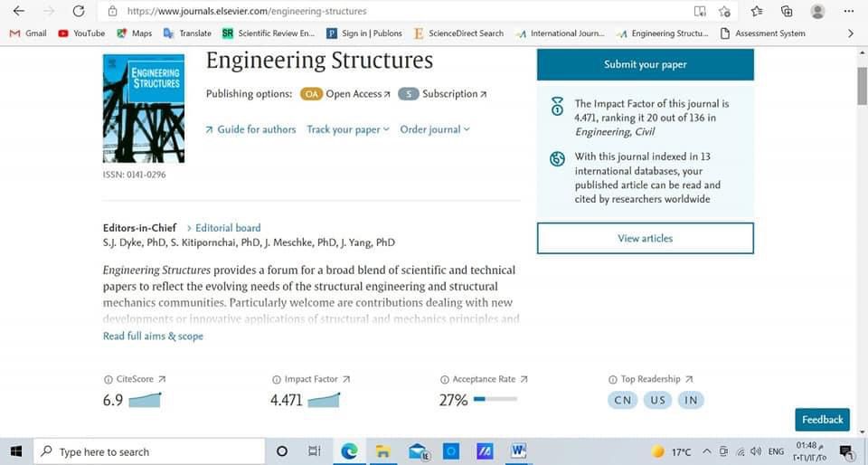Viewport: 868px width, 465px height.
Task: Open Guide for authors link
Action: pyautogui.click(x=250, y=129)
